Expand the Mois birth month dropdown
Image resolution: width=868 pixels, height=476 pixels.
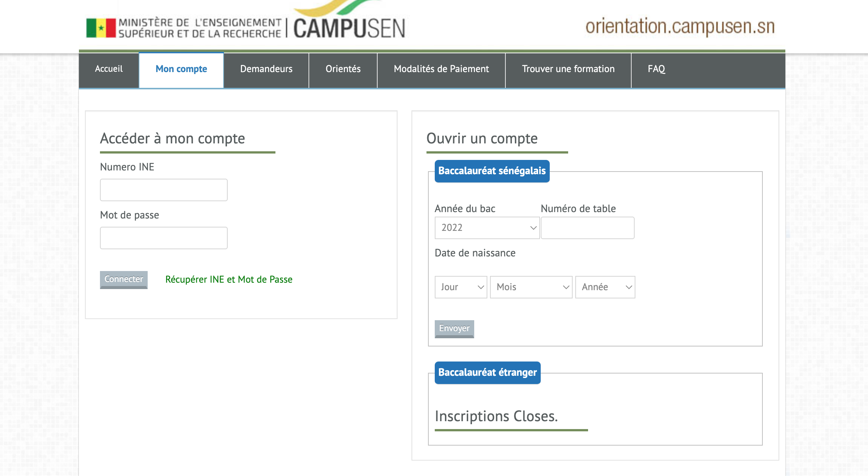[531, 287]
